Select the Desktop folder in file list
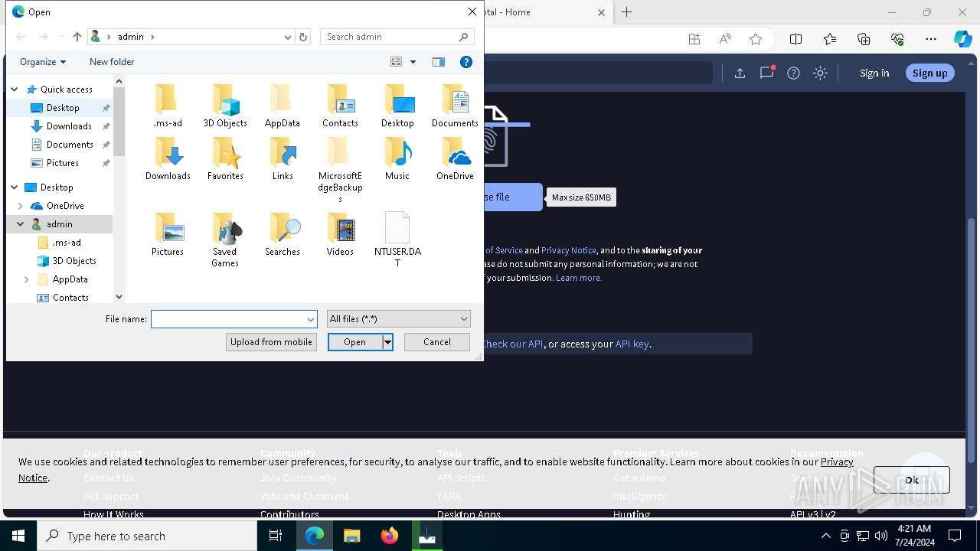Viewport: 980px width, 551px height. 397,106
